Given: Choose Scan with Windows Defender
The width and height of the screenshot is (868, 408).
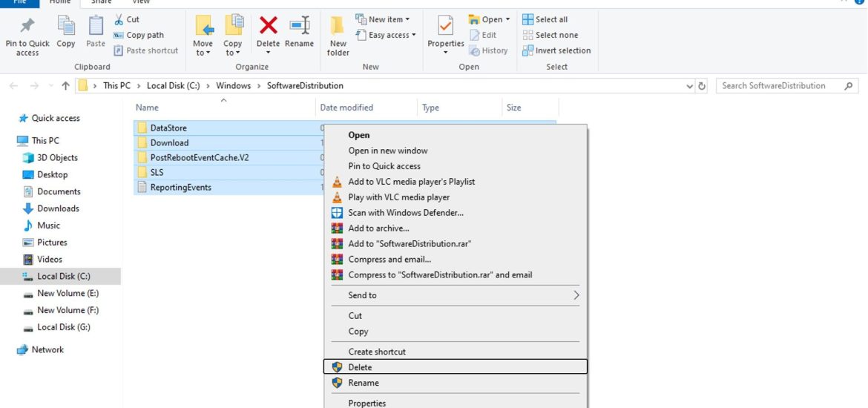Looking at the screenshot, I should point(455,213).
